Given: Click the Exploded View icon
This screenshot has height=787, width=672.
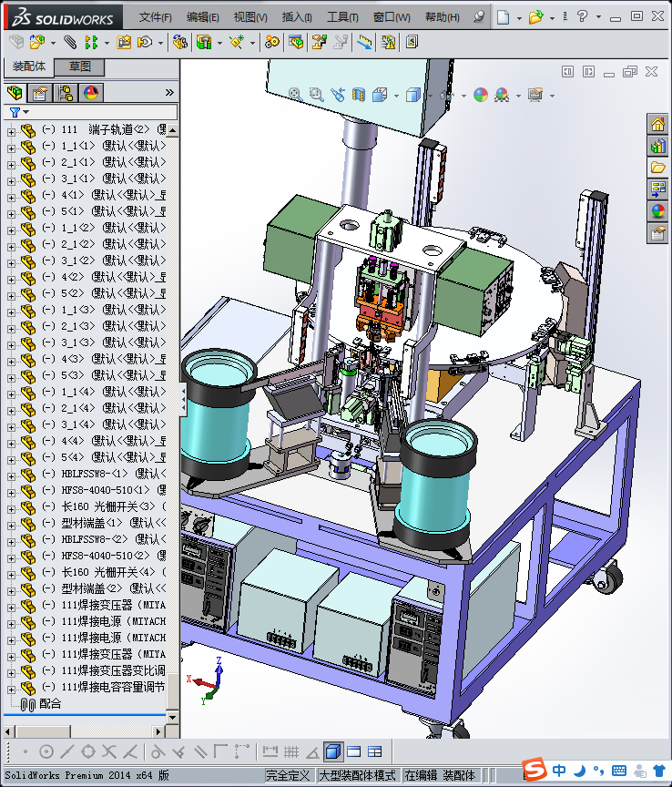Looking at the screenshot, I should (320, 43).
